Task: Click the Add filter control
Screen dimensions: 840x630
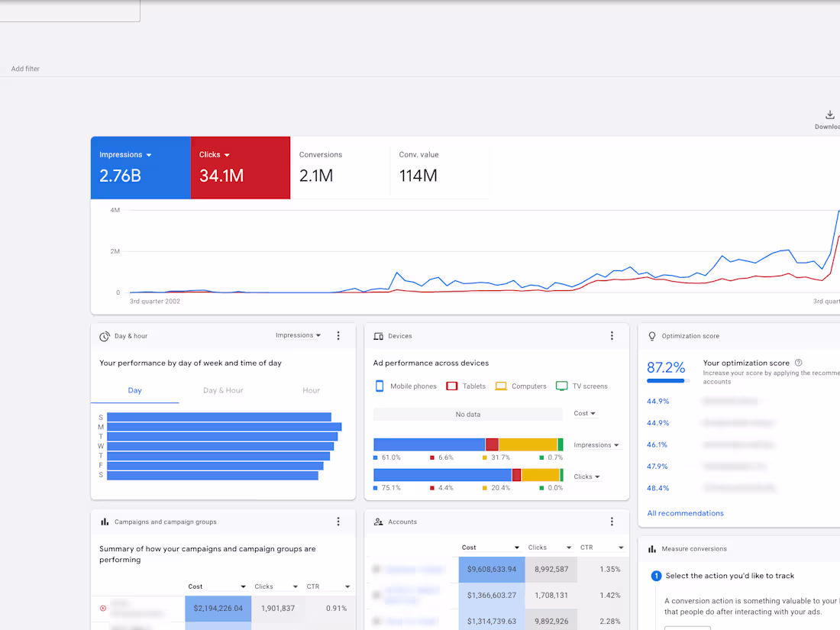Action: point(25,68)
